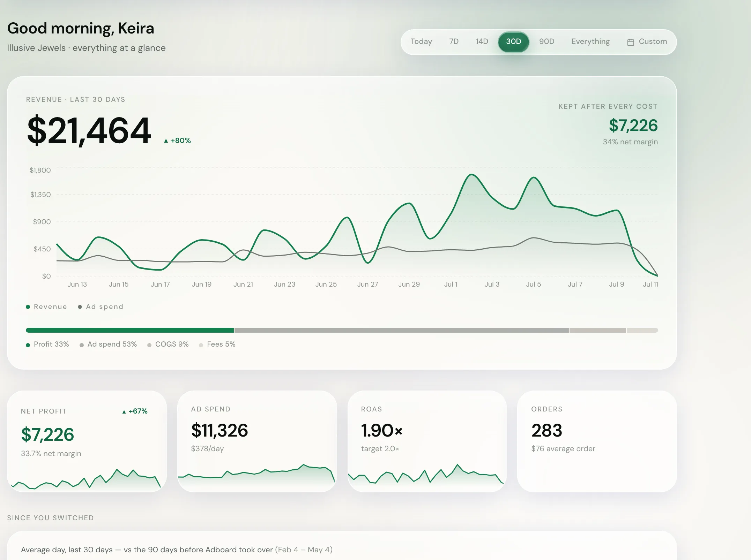The width and height of the screenshot is (751, 560).
Task: Switch to the 7D range
Action: tap(454, 41)
